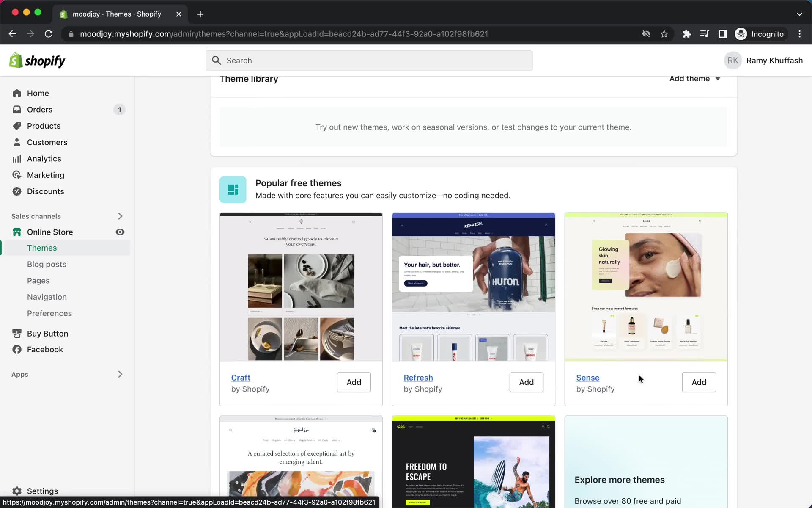Image resolution: width=812 pixels, height=508 pixels.
Task: Open Settings at sidebar bottom
Action: coord(42,491)
